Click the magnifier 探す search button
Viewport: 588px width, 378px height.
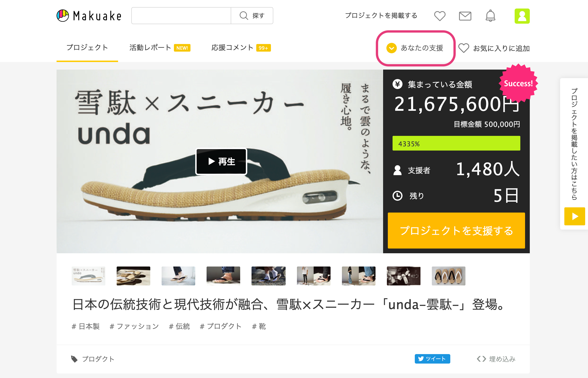click(252, 16)
